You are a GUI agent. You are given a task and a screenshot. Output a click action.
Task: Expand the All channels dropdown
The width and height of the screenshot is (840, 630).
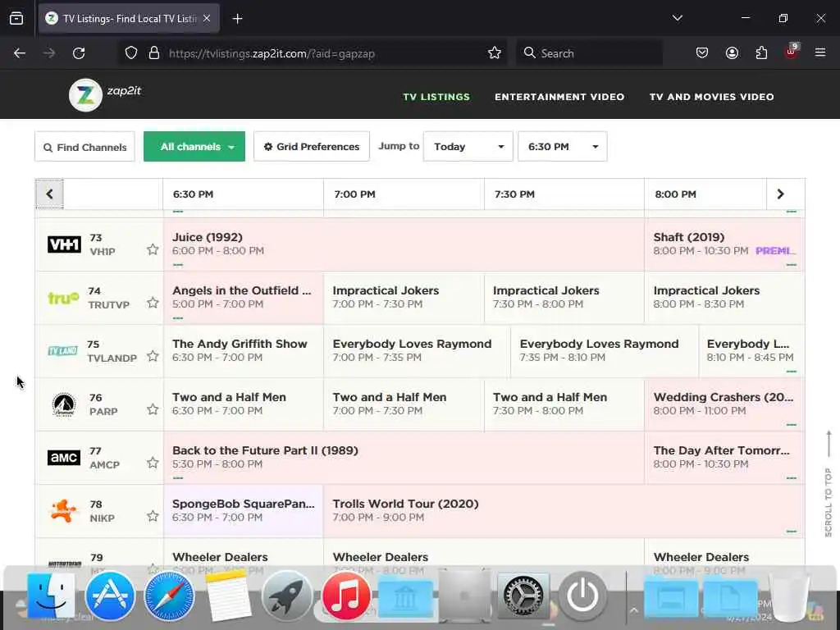click(194, 146)
